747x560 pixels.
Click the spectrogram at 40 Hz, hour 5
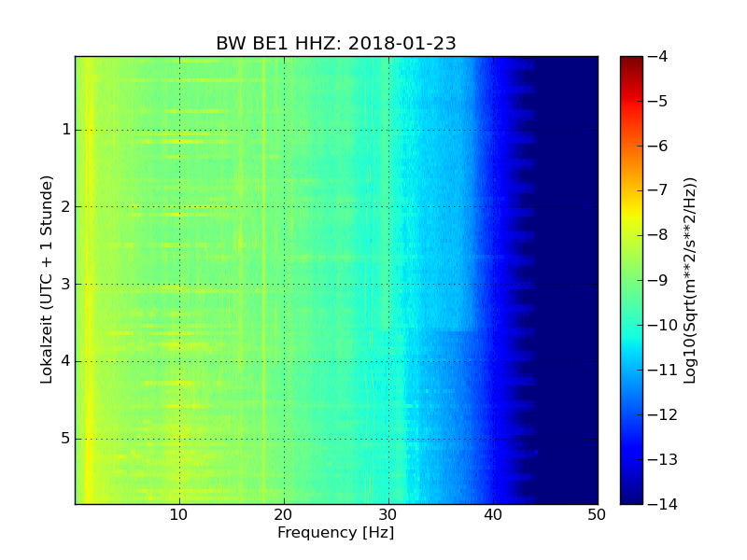494,439
